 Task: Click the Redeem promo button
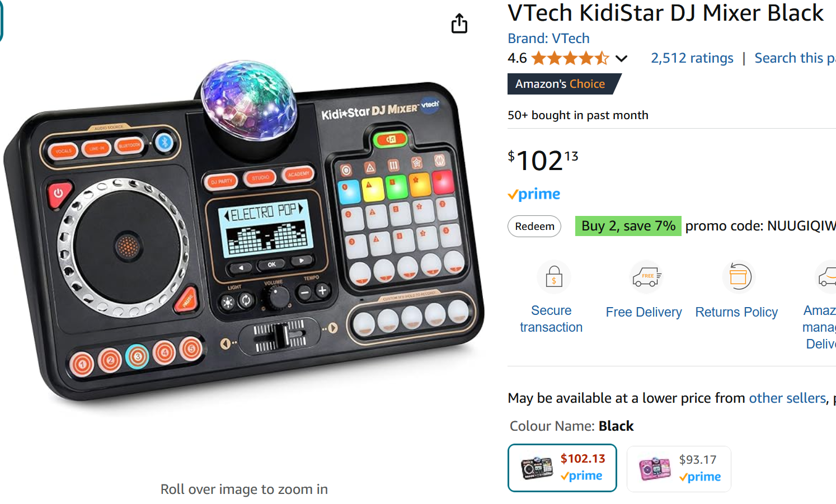coord(534,226)
